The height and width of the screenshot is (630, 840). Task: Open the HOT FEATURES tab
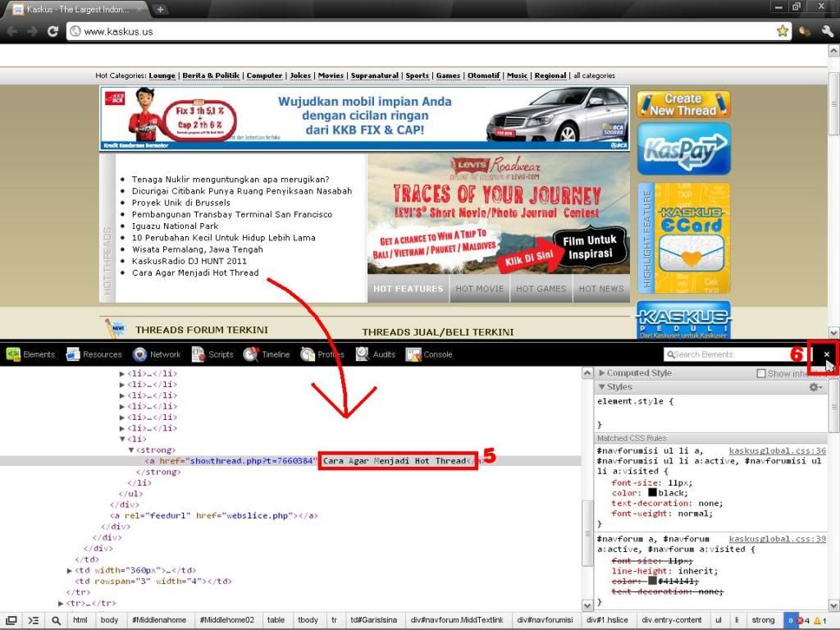(x=409, y=289)
